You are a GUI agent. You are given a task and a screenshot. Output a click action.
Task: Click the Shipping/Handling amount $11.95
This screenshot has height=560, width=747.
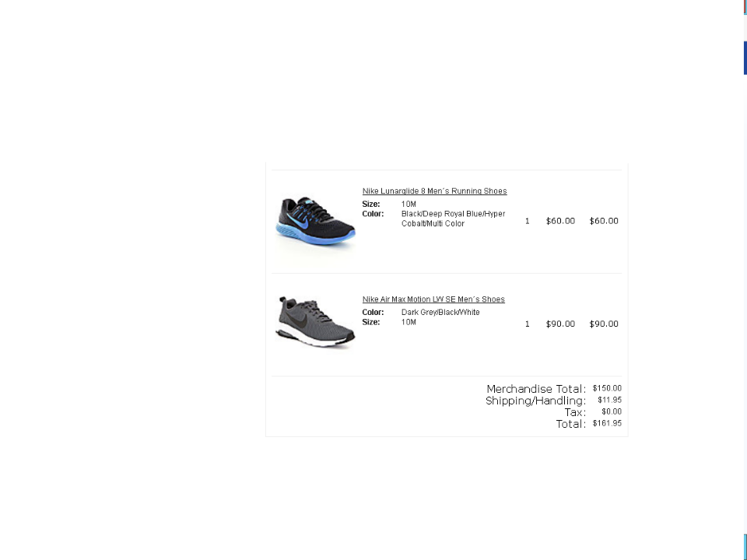point(609,400)
